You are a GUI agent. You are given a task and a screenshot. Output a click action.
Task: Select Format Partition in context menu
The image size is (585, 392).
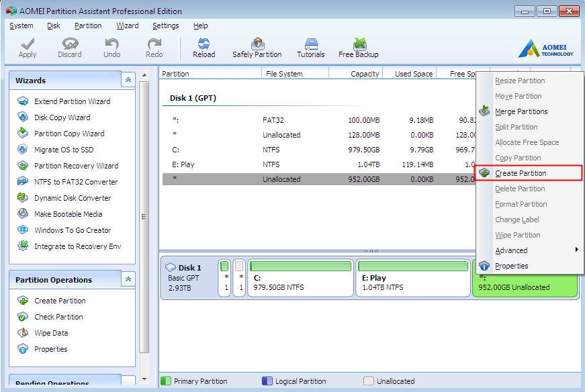(x=529, y=204)
